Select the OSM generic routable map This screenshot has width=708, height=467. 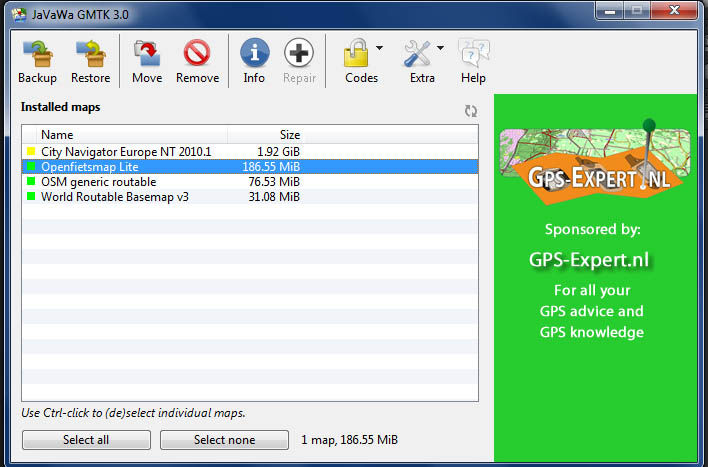pyautogui.click(x=98, y=182)
